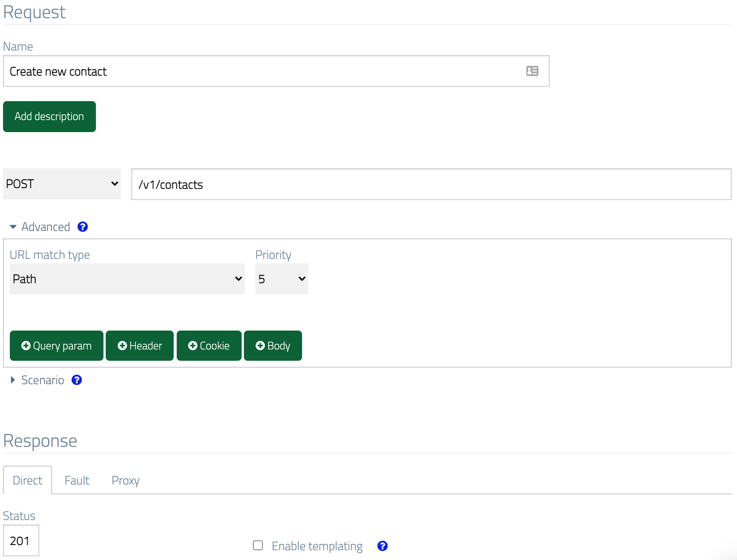Open help icon beside Enable templating
Image resolution: width=737 pixels, height=560 pixels.
(382, 546)
